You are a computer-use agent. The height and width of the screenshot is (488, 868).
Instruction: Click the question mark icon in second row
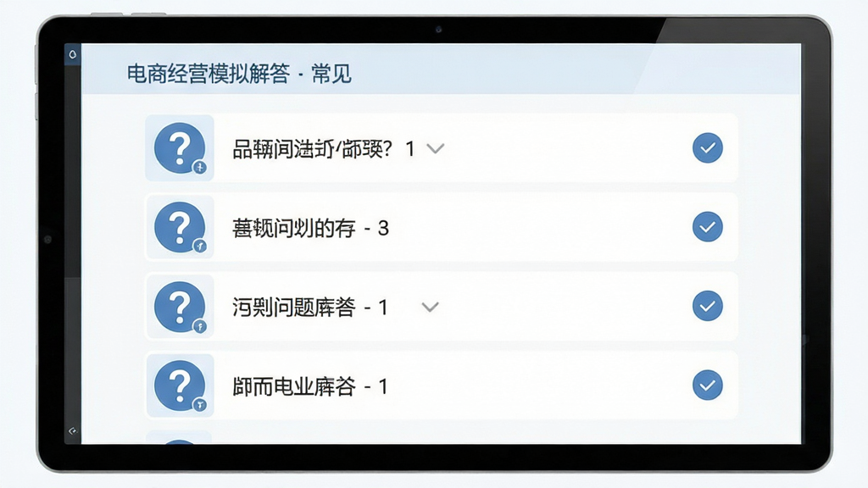coord(180,227)
